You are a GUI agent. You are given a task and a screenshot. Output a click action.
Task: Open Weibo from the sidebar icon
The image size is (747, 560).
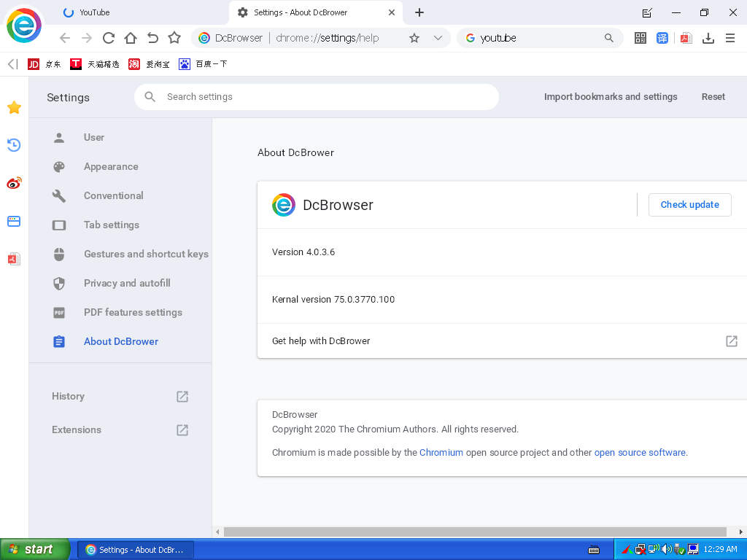click(14, 183)
